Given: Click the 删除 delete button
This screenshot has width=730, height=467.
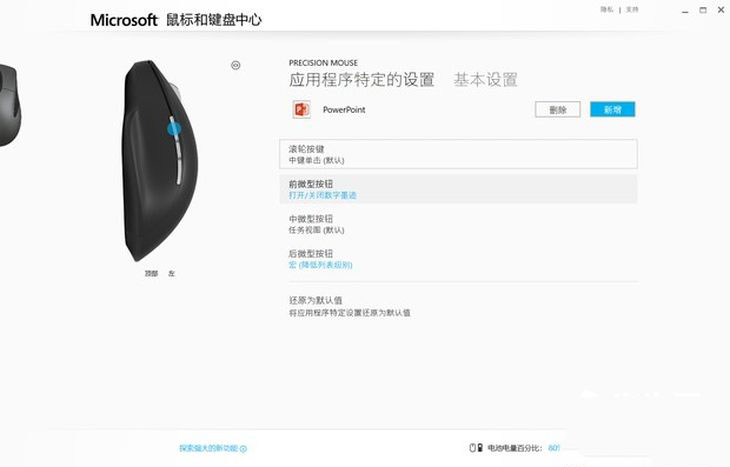Looking at the screenshot, I should (x=557, y=109).
